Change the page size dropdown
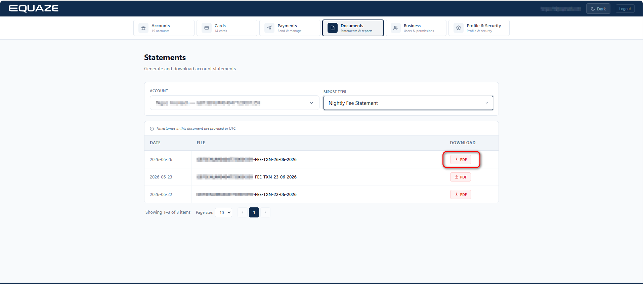 point(223,212)
